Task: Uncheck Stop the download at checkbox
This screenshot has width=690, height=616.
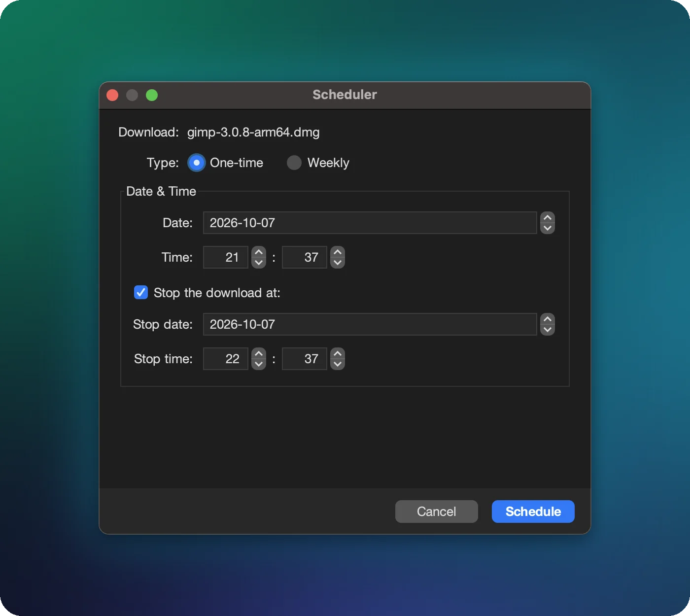Action: click(x=141, y=292)
